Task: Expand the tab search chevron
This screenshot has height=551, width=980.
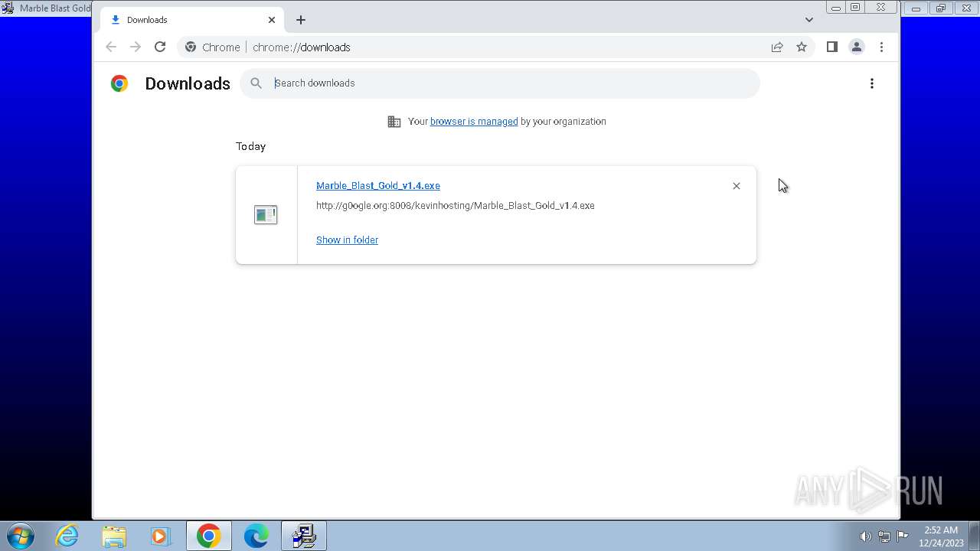Action: [809, 20]
